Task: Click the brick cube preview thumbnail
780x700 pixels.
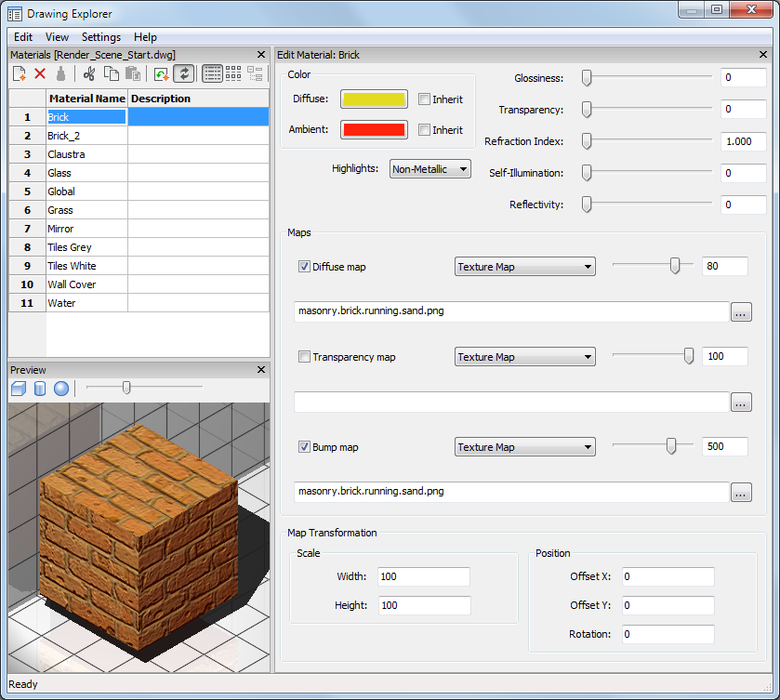Action: pyautogui.click(x=139, y=537)
